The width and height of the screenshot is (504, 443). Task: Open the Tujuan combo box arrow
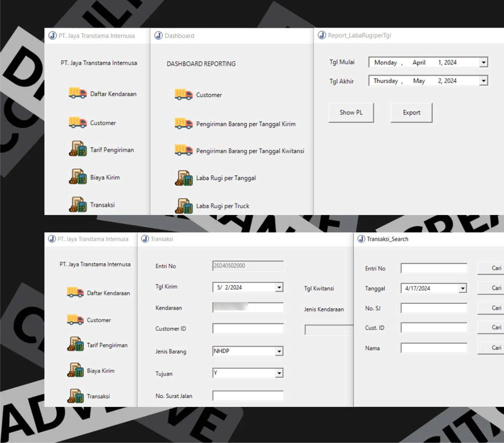tap(279, 373)
